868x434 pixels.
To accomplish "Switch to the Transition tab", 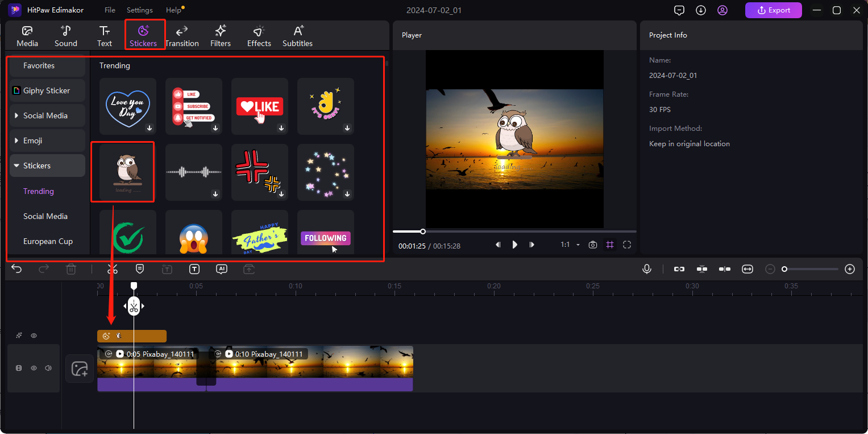I will point(182,36).
